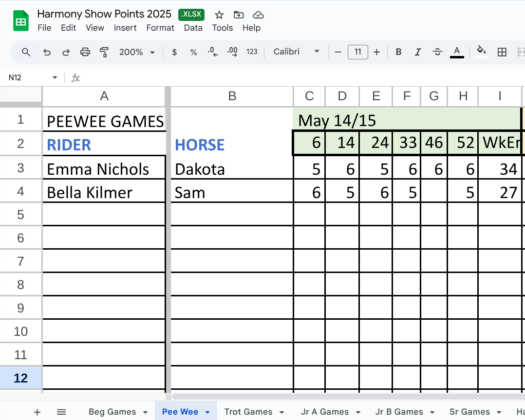
Task: Open the search menus magnifier
Action: click(x=26, y=52)
